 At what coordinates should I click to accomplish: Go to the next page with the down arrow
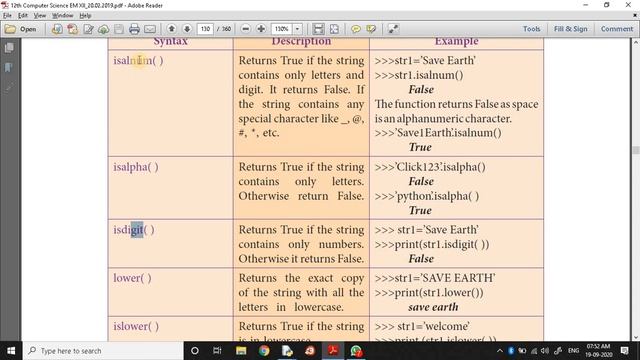tap(187, 29)
